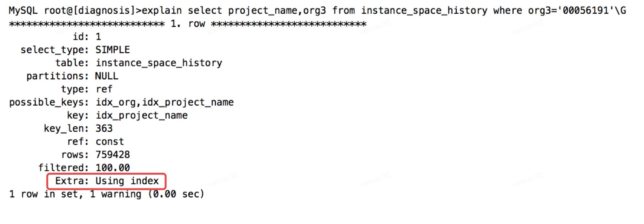644x224 pixels.
Task: Click the 'SIMPLE' select_type value
Action: (x=112, y=50)
